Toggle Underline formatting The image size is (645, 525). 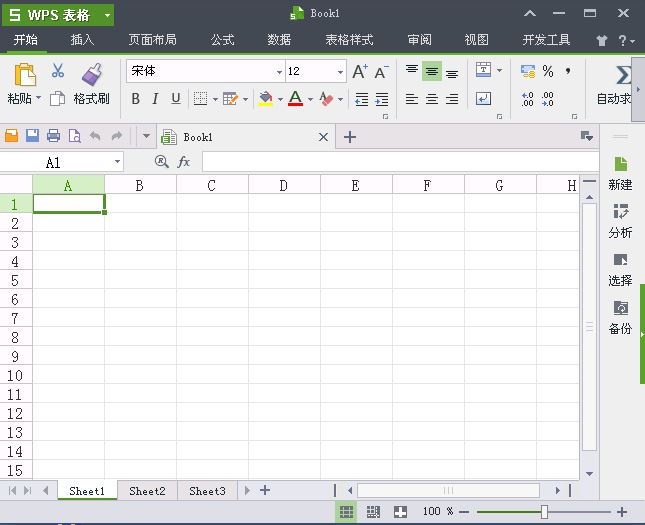pyautogui.click(x=176, y=99)
